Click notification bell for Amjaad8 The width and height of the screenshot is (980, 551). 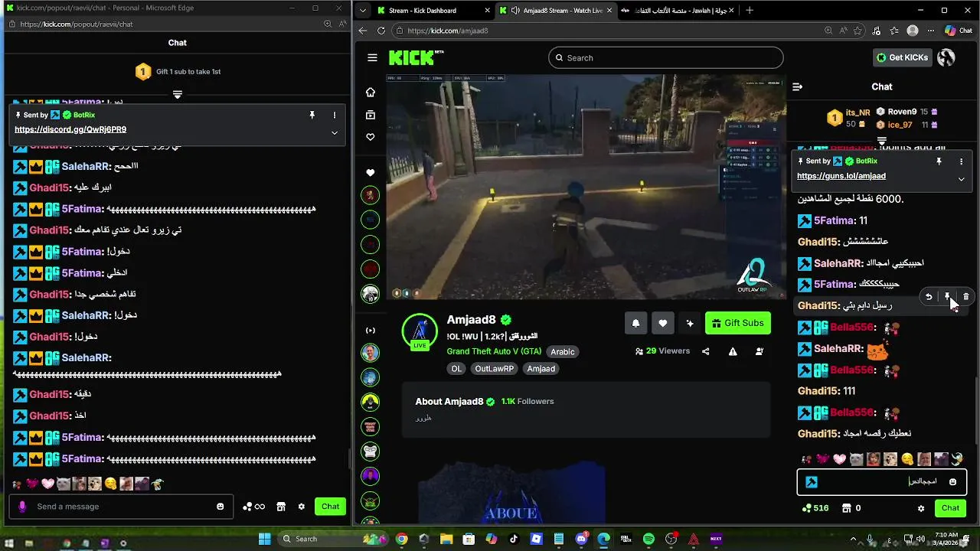click(x=635, y=323)
